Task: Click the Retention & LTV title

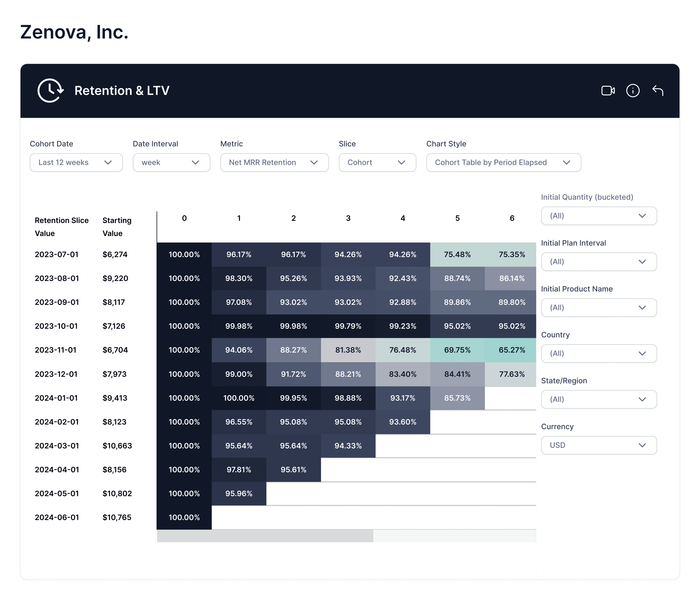Action: point(122,91)
